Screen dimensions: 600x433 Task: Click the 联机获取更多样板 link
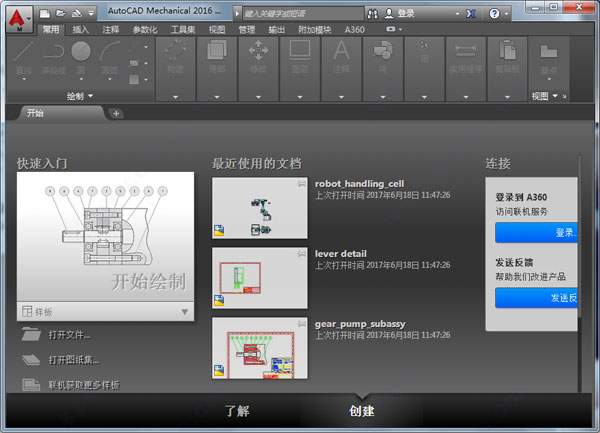pyautogui.click(x=71, y=385)
